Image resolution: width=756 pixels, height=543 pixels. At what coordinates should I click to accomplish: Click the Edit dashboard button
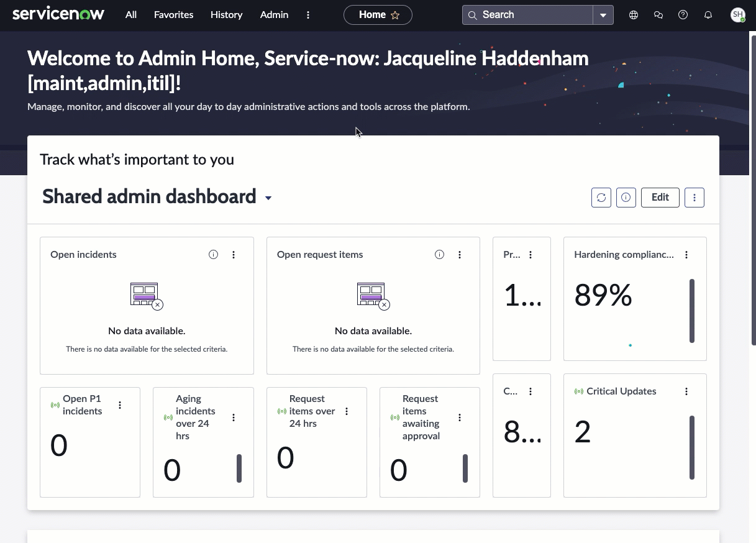pos(660,198)
